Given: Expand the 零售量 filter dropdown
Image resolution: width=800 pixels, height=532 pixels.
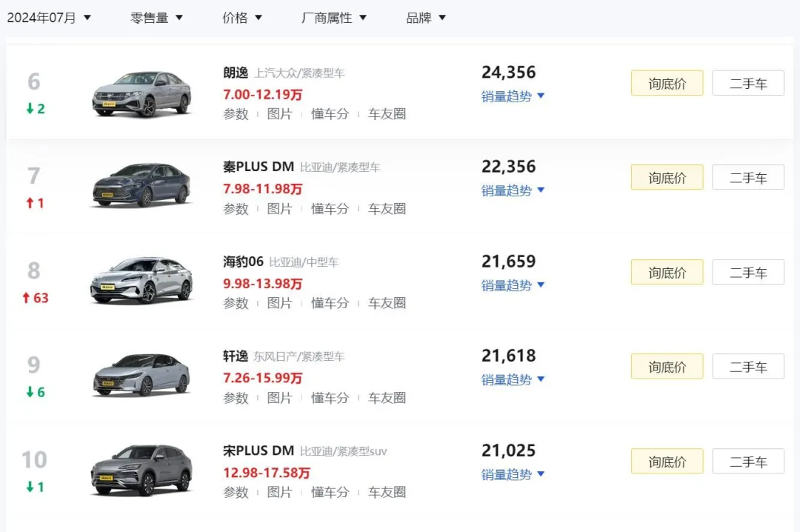Looking at the screenshot, I should click(x=156, y=18).
